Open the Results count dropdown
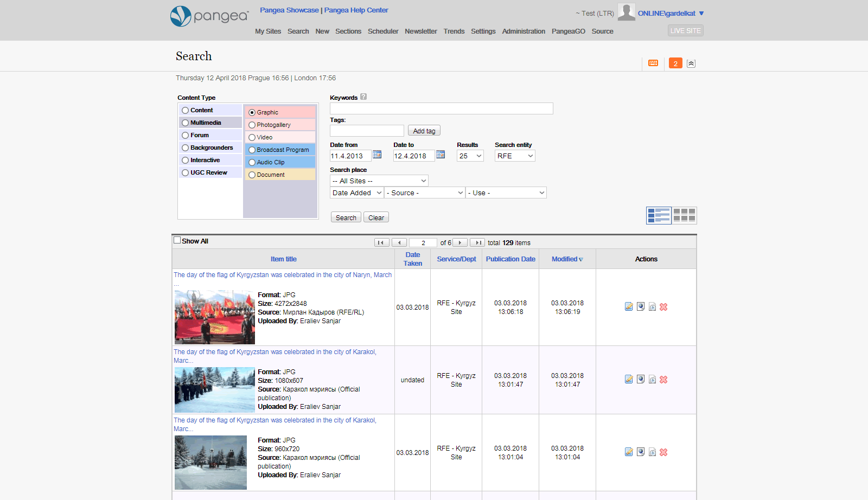The width and height of the screenshot is (868, 500). (x=470, y=156)
